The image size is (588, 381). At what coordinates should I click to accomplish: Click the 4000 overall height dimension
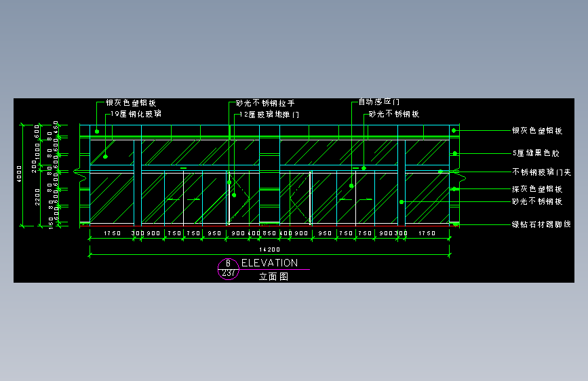click(19, 174)
